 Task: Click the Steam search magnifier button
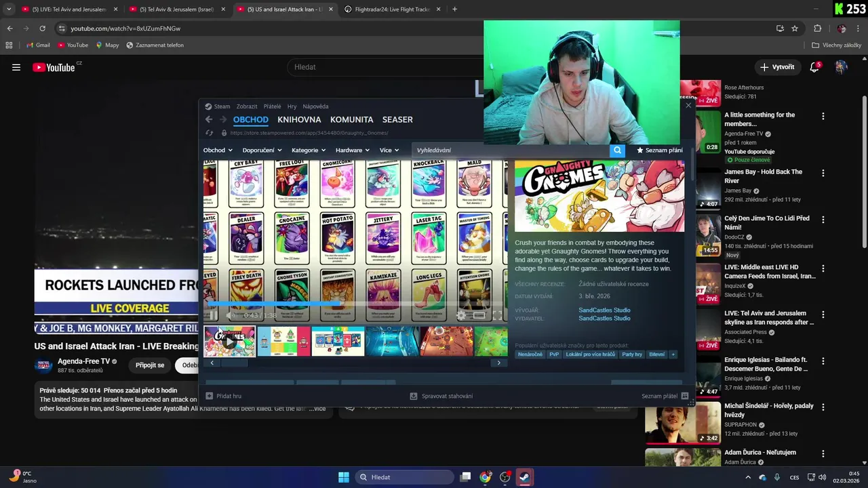pyautogui.click(x=616, y=150)
